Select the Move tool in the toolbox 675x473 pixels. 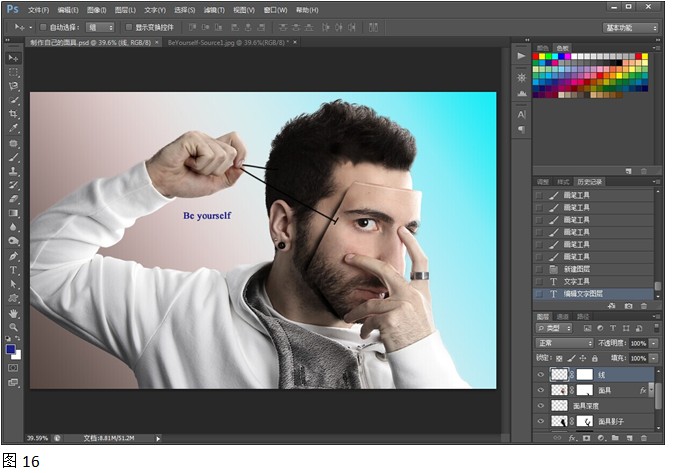coord(13,58)
